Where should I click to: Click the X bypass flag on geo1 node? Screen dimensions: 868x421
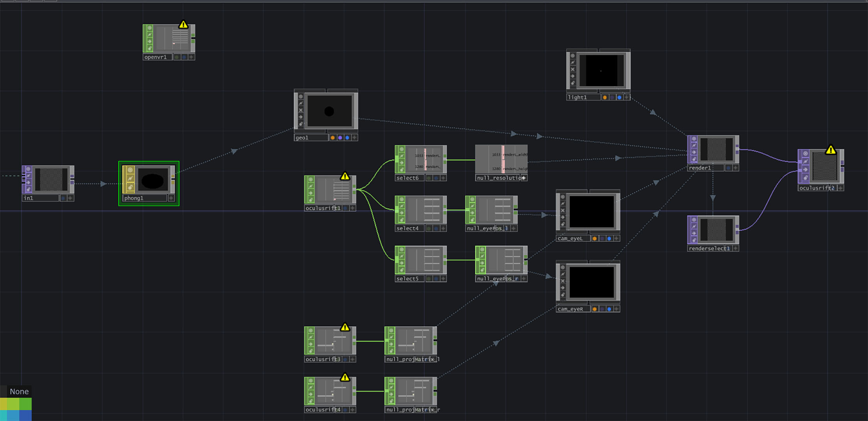pyautogui.click(x=301, y=110)
